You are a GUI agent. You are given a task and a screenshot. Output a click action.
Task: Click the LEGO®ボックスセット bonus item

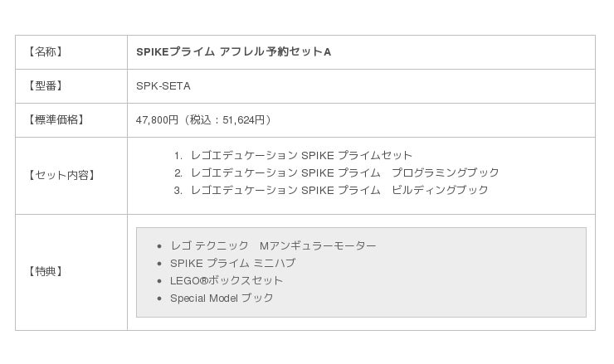click(x=227, y=280)
